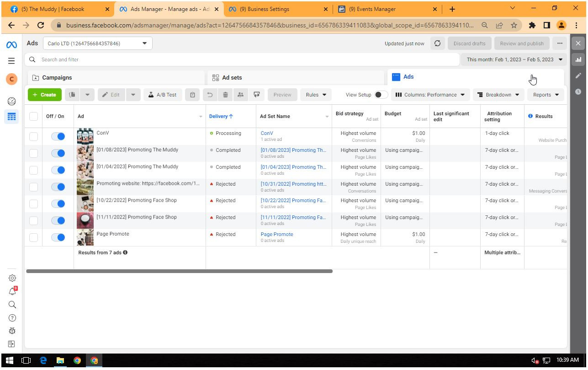Click the clipboard icon after A/B Test

tap(193, 95)
